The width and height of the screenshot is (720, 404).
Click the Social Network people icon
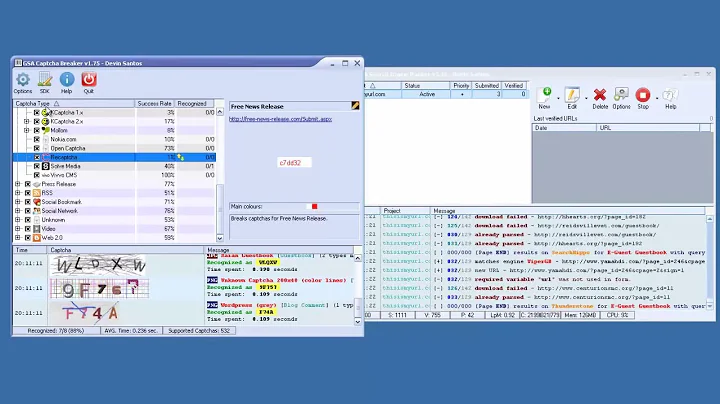tap(37, 211)
